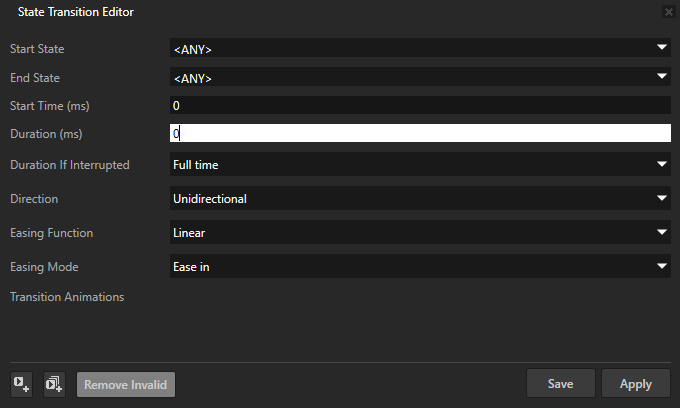Open the End State dropdown

click(420, 77)
